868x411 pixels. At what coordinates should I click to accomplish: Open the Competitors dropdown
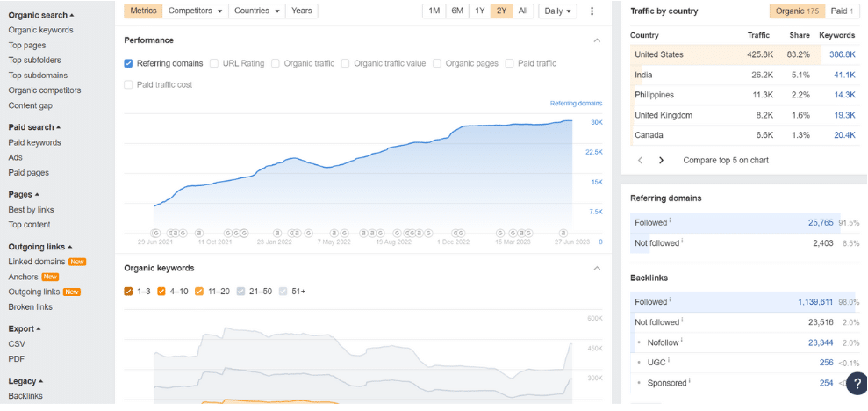pos(196,11)
